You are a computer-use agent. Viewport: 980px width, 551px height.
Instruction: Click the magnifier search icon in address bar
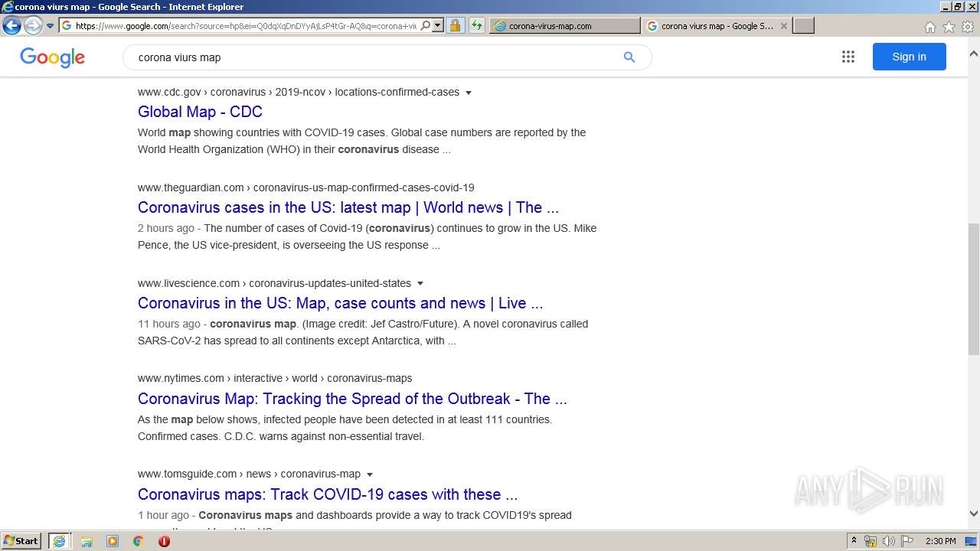(x=426, y=25)
